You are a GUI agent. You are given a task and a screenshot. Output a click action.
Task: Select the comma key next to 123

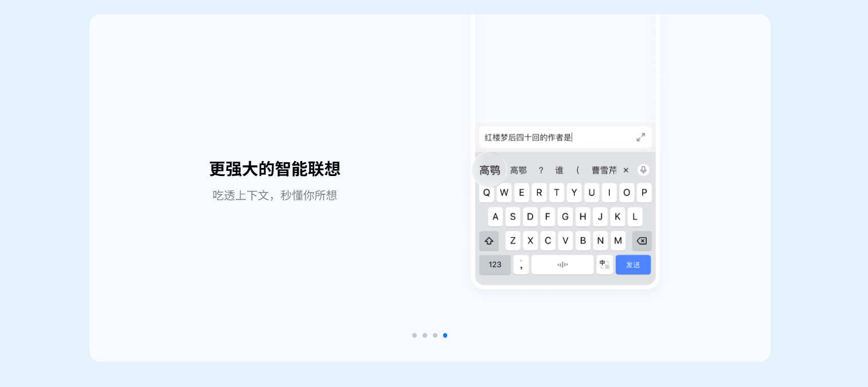(x=521, y=264)
